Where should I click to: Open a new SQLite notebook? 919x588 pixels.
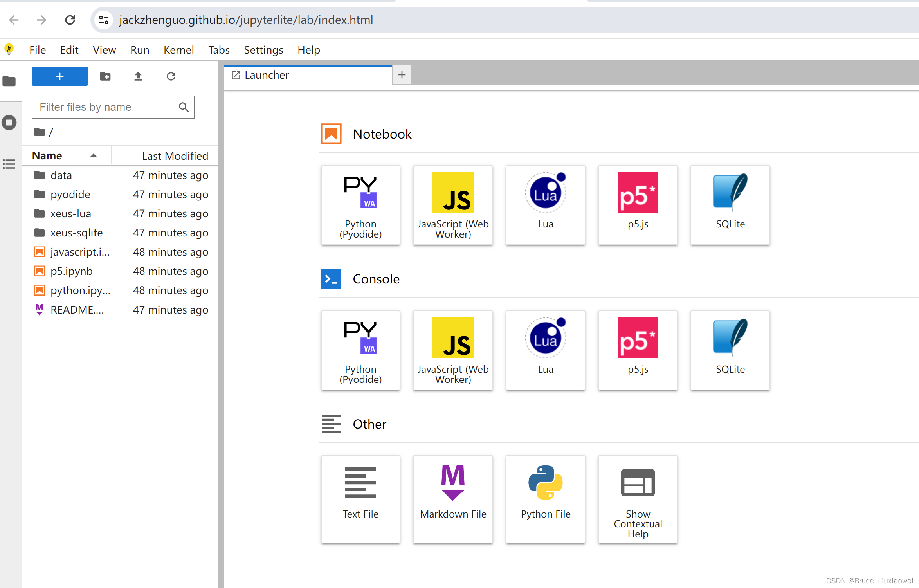click(x=730, y=206)
